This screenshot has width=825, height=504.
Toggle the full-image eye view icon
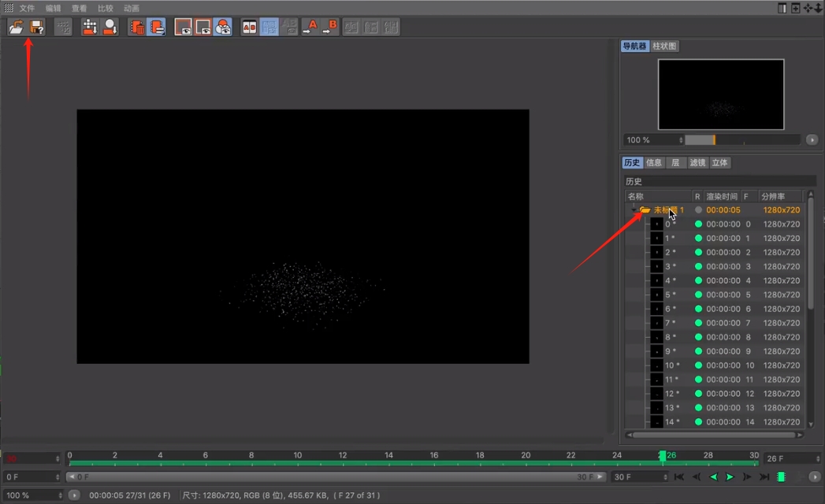tap(182, 26)
